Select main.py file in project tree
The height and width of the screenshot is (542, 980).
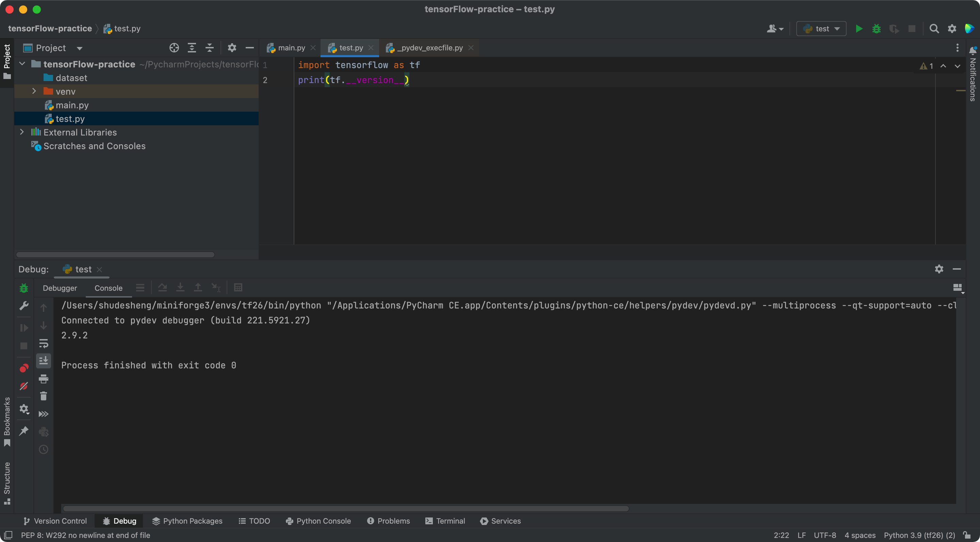click(x=72, y=105)
